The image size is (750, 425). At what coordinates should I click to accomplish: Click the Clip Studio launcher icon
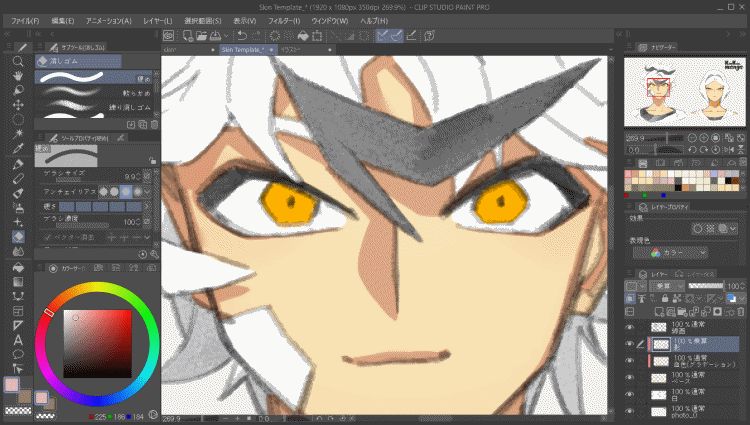pyautogui.click(x=168, y=36)
